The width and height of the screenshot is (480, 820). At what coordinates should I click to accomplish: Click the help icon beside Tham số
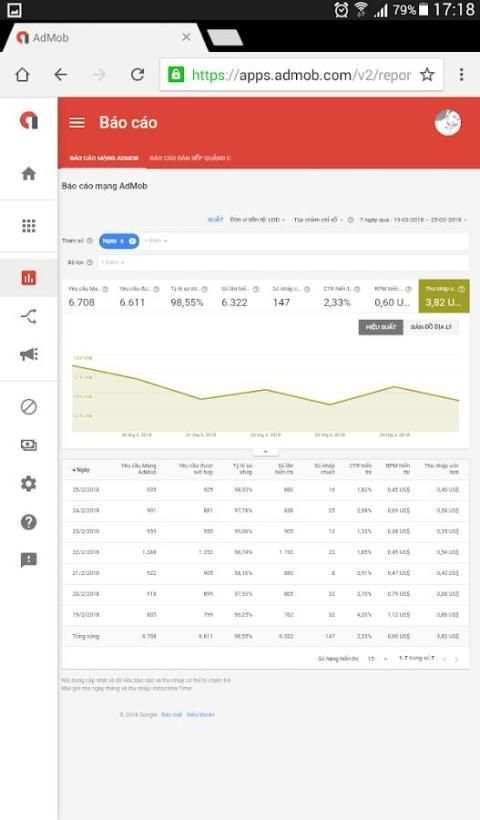(x=89, y=241)
